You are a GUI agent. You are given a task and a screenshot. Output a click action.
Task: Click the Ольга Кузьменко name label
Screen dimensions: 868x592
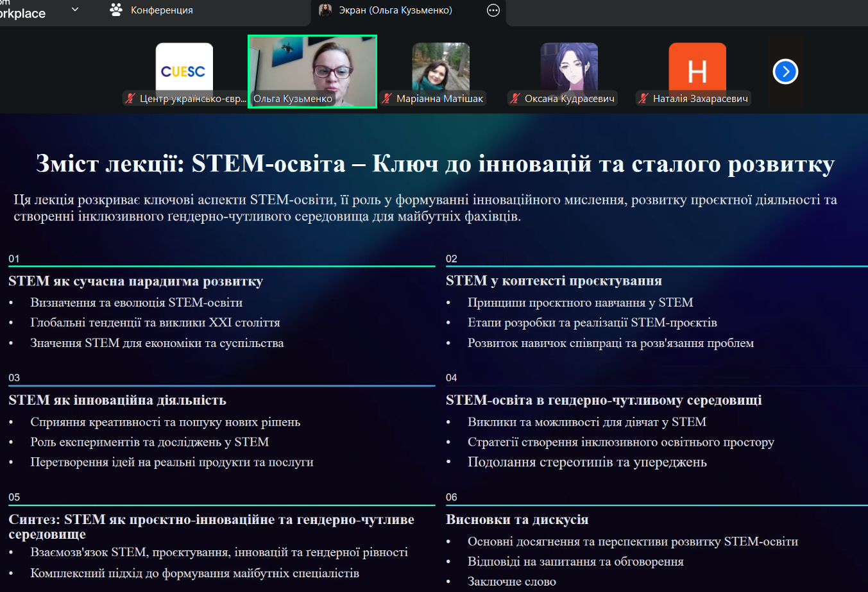point(293,99)
